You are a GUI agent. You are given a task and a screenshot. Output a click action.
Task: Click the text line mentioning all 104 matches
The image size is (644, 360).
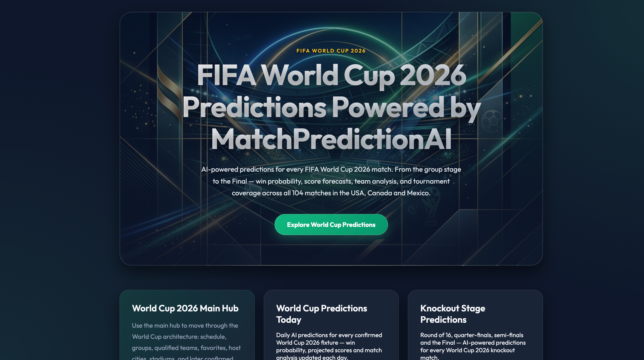pos(331,193)
